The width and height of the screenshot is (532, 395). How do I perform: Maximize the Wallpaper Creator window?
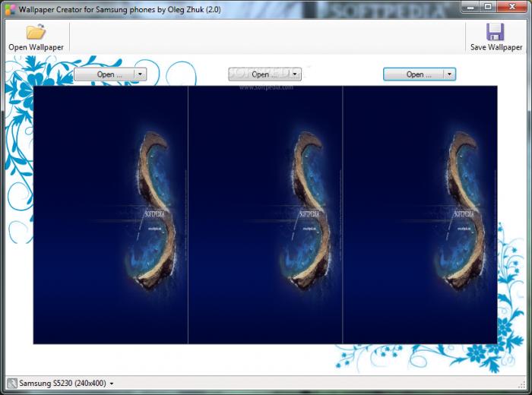pyautogui.click(x=488, y=7)
